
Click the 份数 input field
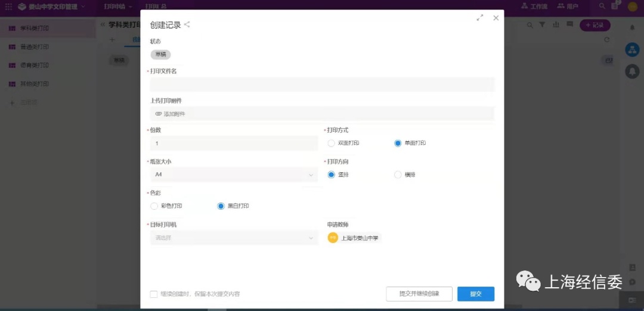pos(234,144)
